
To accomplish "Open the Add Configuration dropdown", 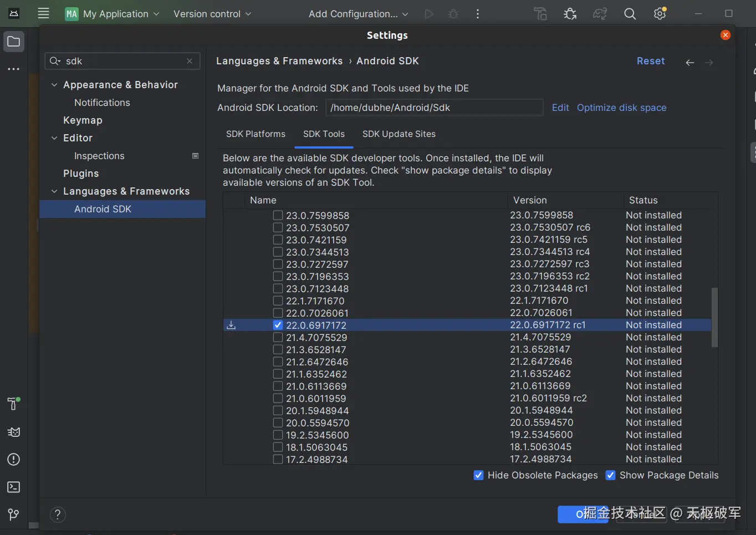I will coord(358,14).
